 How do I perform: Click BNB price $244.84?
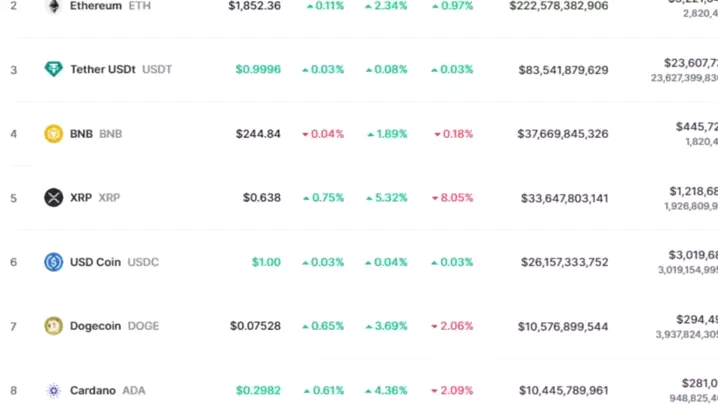tap(258, 134)
